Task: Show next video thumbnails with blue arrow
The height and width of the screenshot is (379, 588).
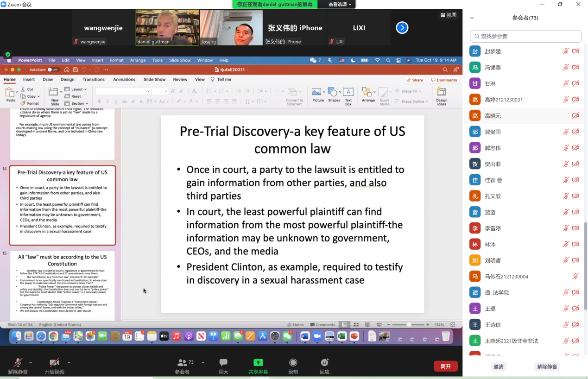Action: click(402, 28)
